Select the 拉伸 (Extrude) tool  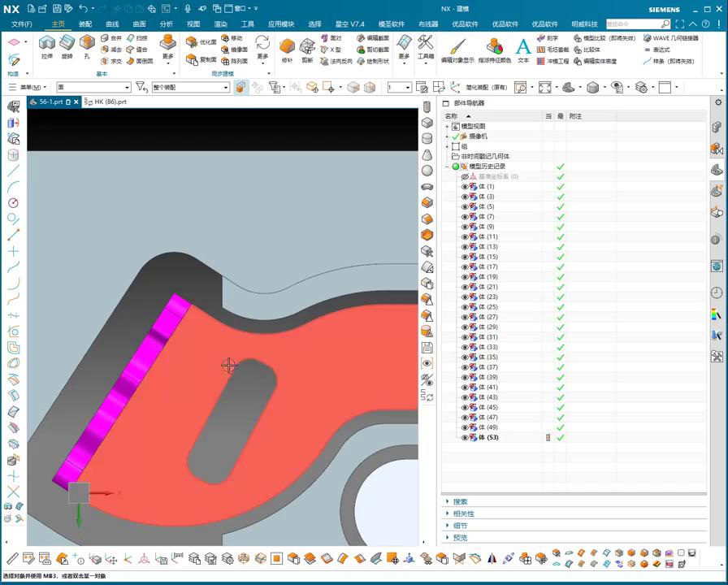pos(46,45)
